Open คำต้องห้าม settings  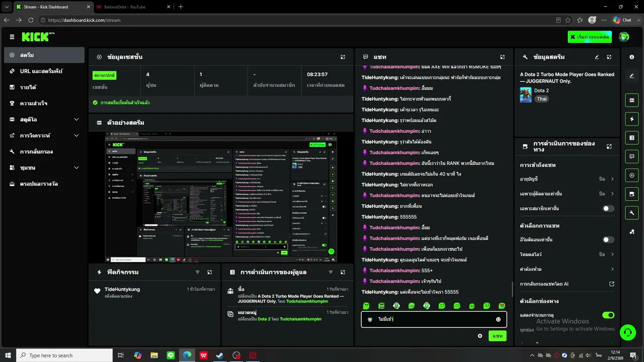[567, 269]
